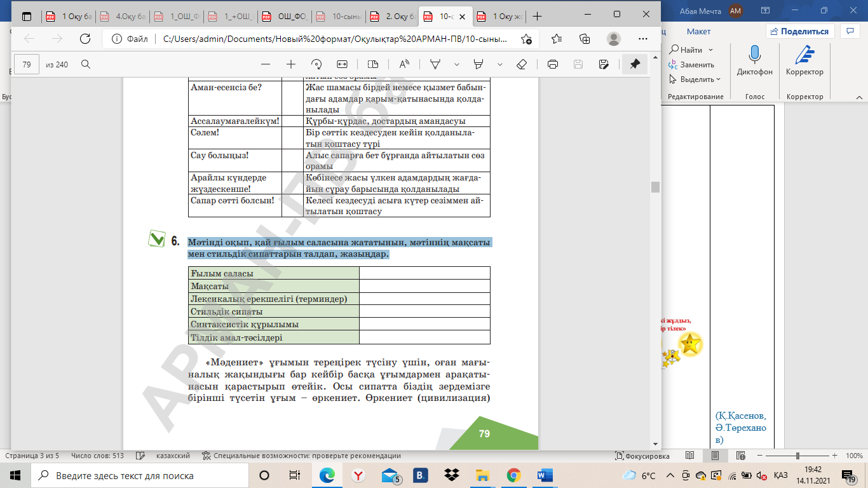Select the PDF Highlight tool
This screenshot has height=488, width=868.
[x=479, y=64]
